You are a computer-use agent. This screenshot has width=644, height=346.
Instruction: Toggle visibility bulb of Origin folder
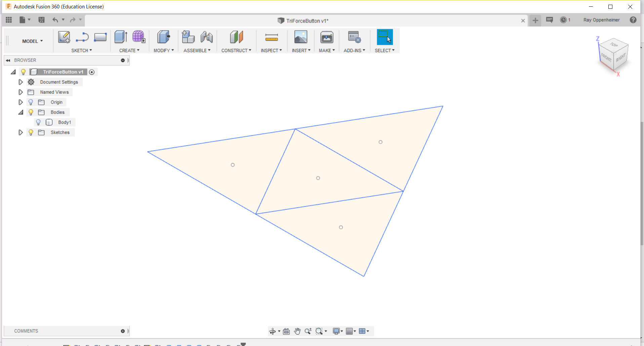[31, 102]
